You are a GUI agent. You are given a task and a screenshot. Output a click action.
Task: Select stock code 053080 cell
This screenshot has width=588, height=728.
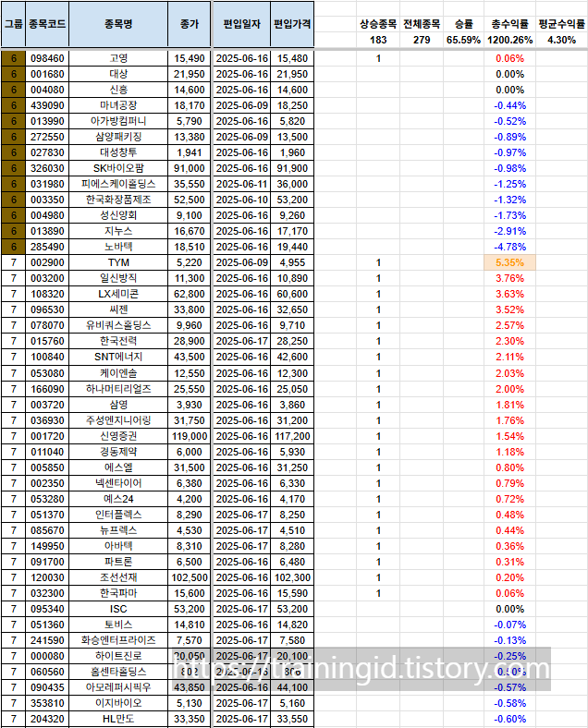(47, 373)
